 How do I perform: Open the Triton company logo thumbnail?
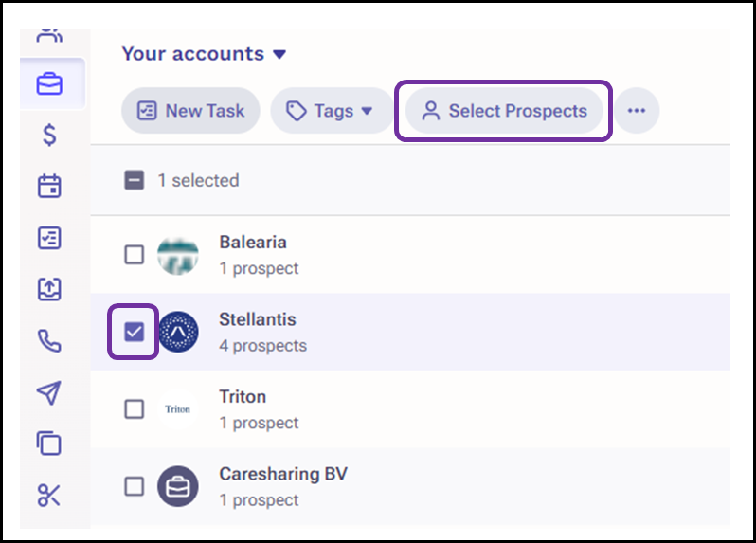pos(178,409)
